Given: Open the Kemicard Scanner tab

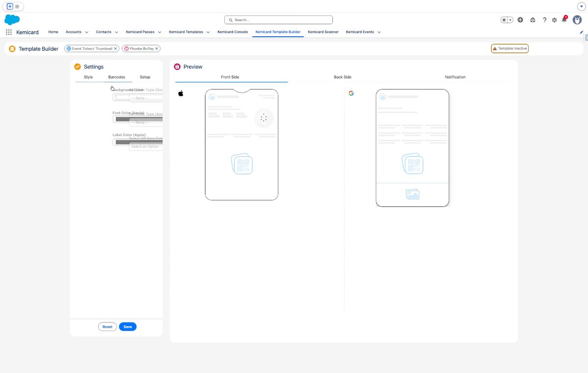Looking at the screenshot, I should 323,32.
